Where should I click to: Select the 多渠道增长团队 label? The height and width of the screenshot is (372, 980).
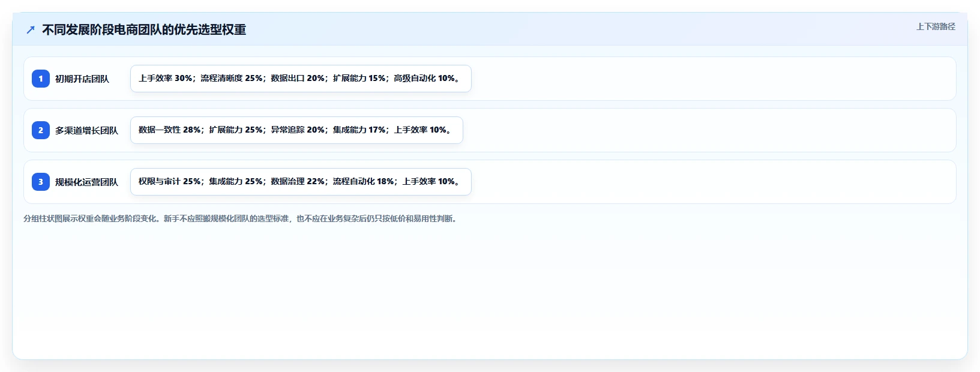click(x=86, y=130)
